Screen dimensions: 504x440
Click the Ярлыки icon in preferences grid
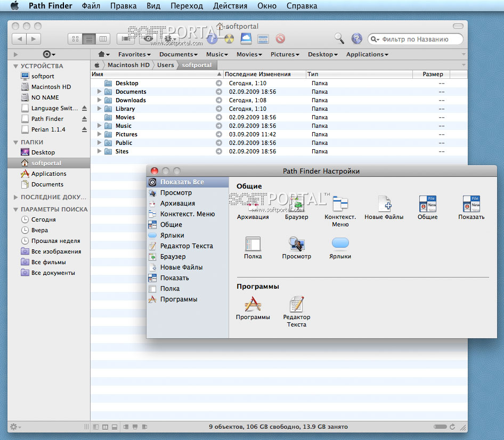340,244
